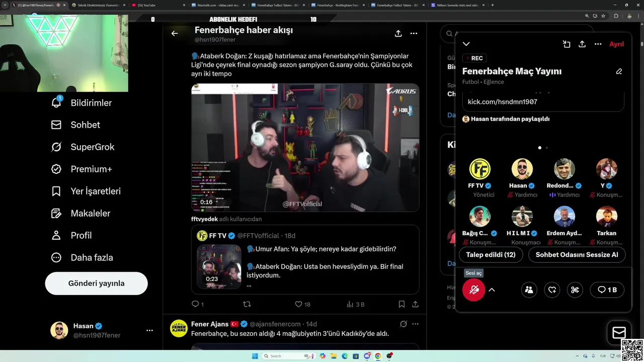Open space participants people icon
The width and height of the screenshot is (644, 362).
pos(529,290)
